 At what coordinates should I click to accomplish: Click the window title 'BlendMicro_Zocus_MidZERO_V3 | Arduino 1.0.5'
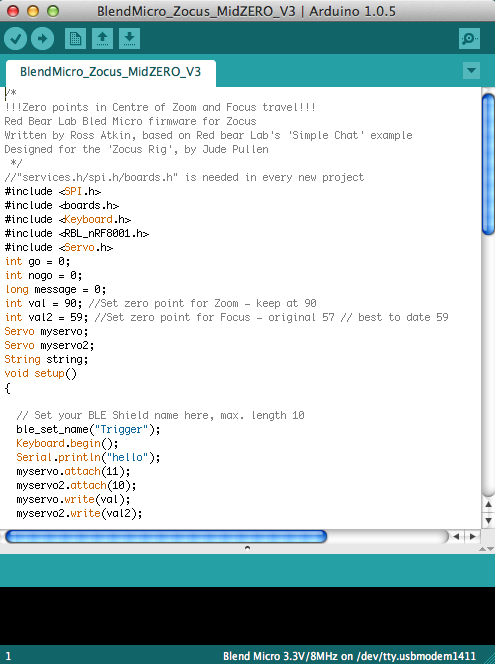point(246,11)
